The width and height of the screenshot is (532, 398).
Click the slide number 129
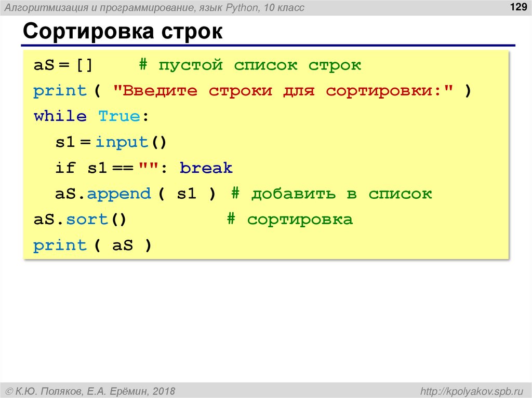coord(518,7)
